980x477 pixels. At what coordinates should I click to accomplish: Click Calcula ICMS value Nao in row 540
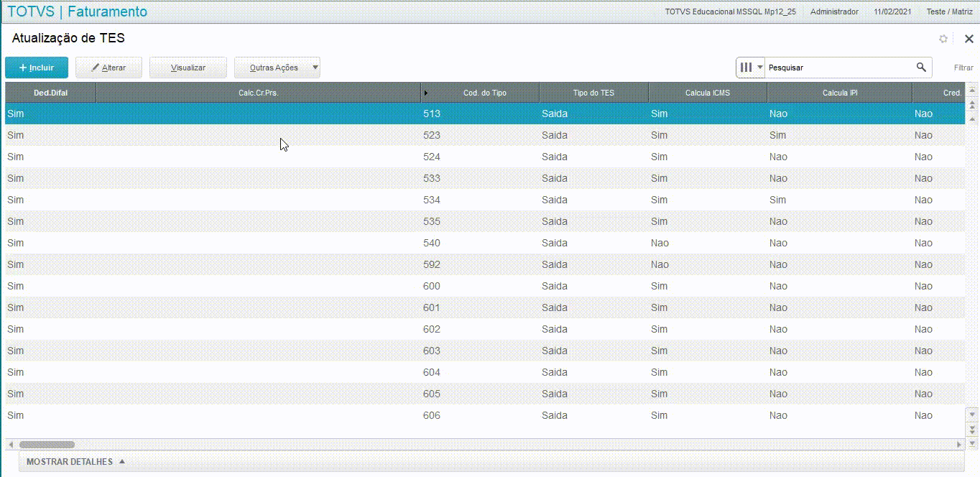660,243
